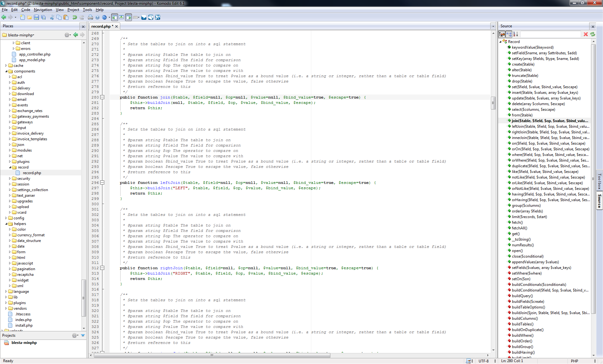Viewport: 603px width, 364px height.
Task: Collapse code fold at line 280
Action: [x=102, y=97]
